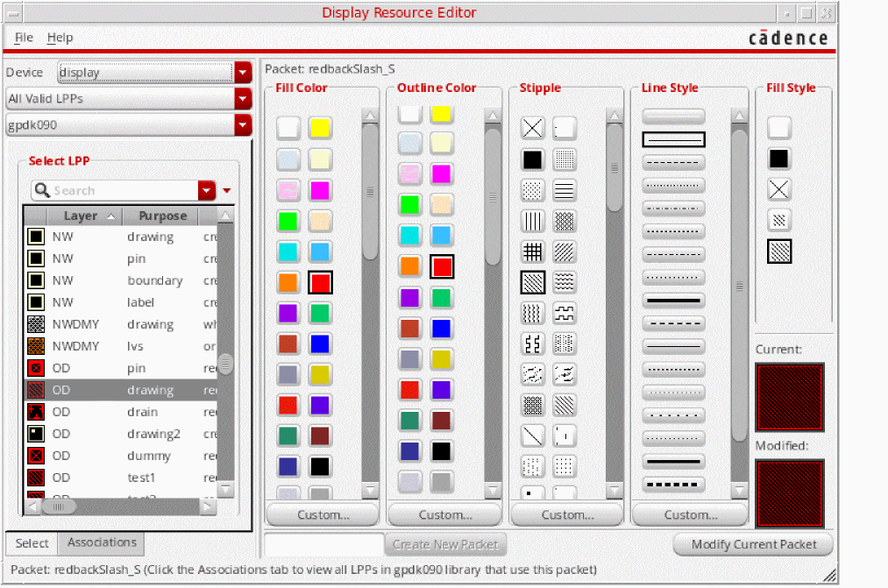This screenshot has height=588, width=888.
Task: Click the Search input field
Action: [x=124, y=190]
